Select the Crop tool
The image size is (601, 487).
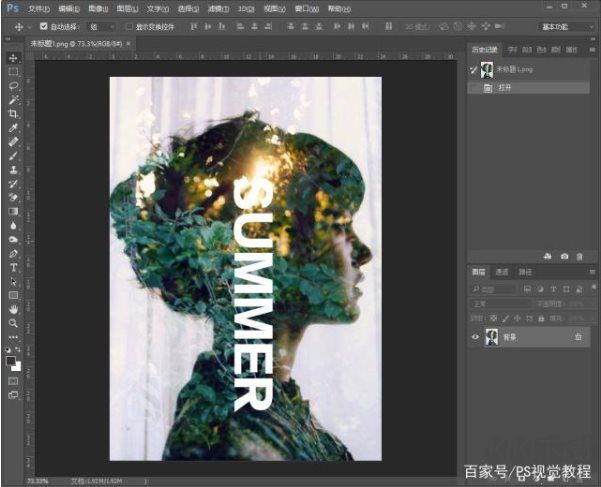[x=13, y=114]
